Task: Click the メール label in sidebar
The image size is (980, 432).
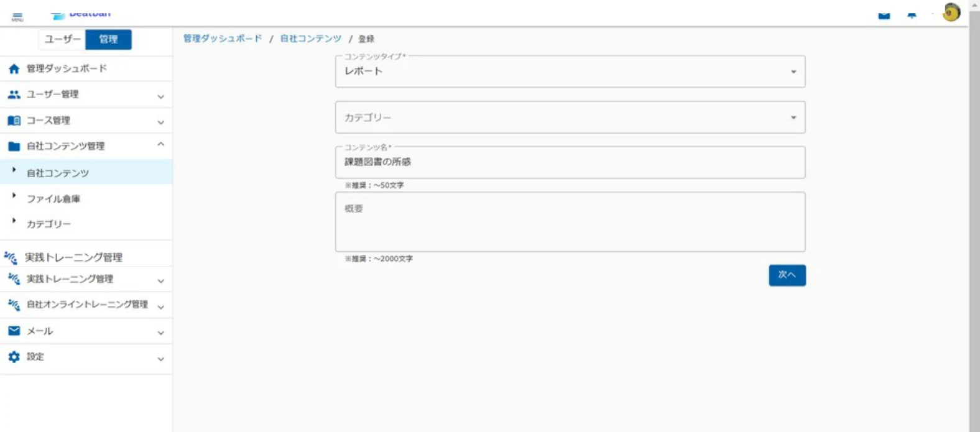Action: pyautogui.click(x=39, y=331)
